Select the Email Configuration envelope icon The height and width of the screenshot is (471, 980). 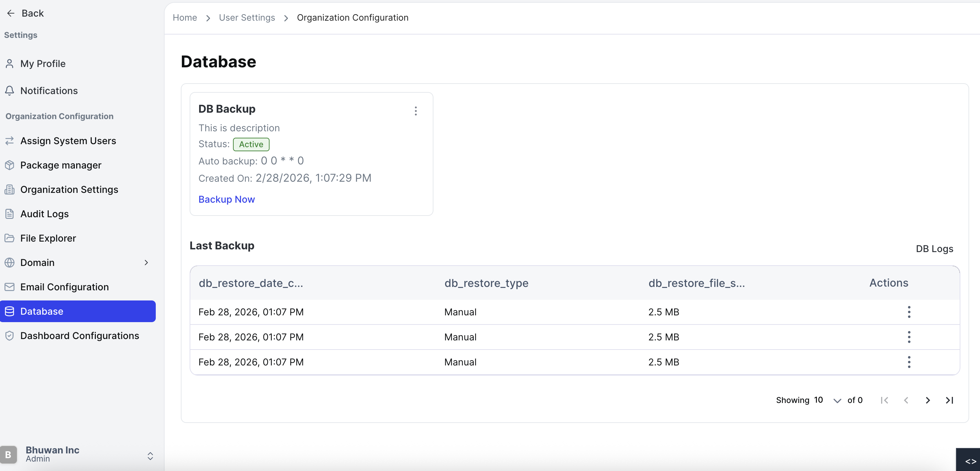10,287
